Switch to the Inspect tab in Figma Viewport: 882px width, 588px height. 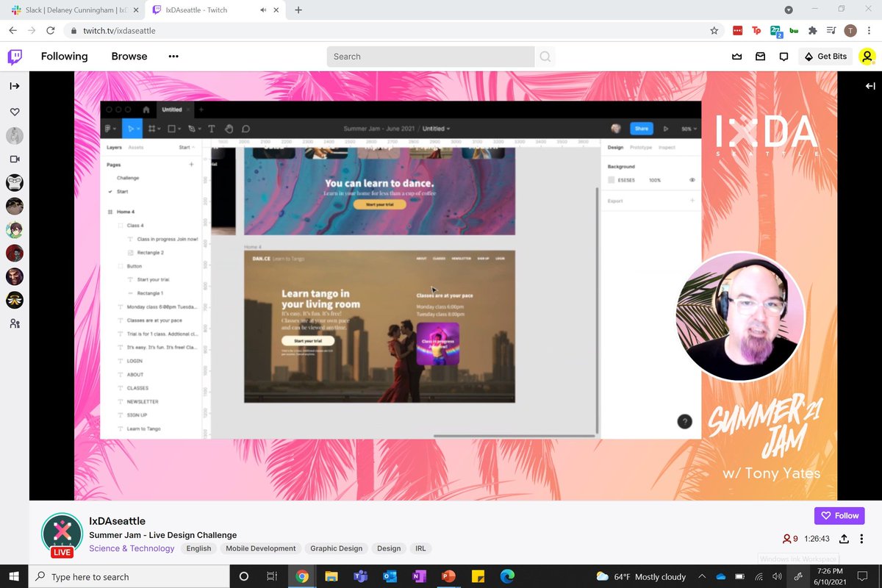point(667,148)
